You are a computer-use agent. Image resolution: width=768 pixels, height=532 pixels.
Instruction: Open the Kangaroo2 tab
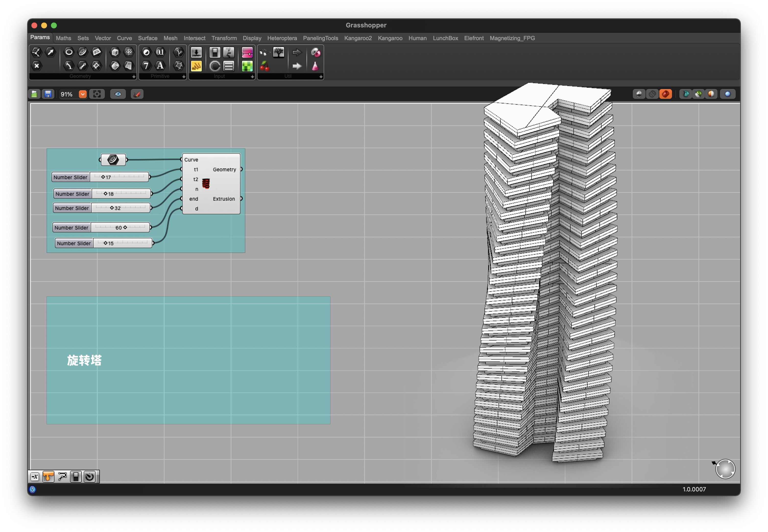[358, 38]
